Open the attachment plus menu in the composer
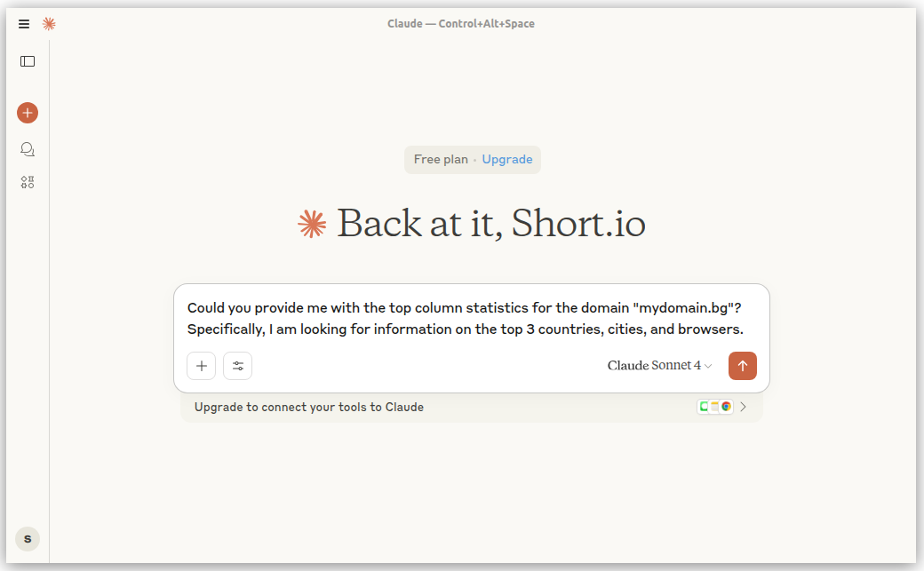 point(202,366)
